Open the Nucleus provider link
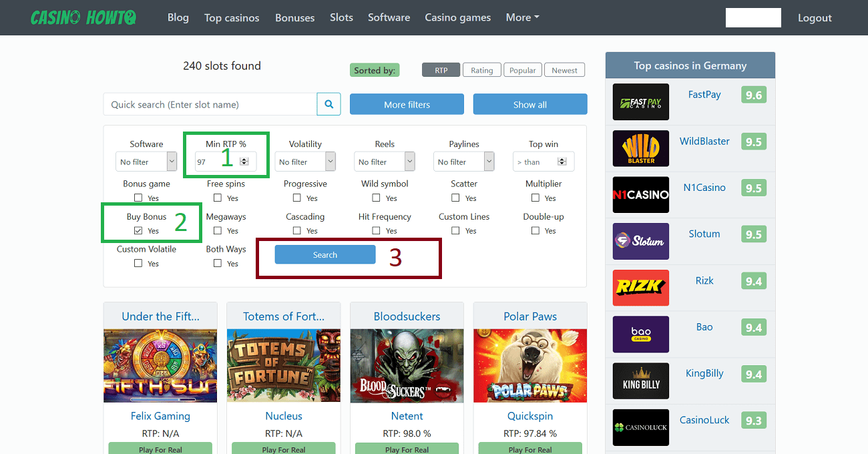Screen dimensions: 868x454 tap(284, 416)
